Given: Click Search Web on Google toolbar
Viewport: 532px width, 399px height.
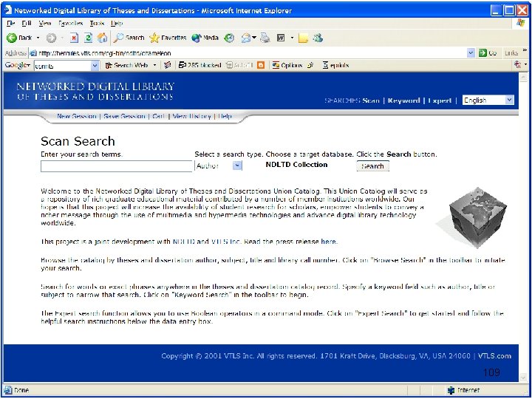Looking at the screenshot, I should pyautogui.click(x=127, y=65).
